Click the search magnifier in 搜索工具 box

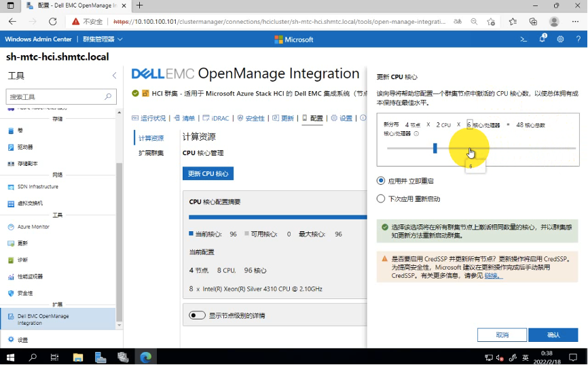click(x=108, y=97)
